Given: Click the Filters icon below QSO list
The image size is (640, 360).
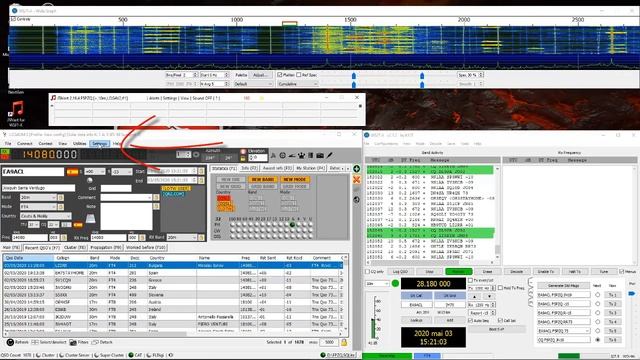Looking at the screenshot, I should coord(73,342).
